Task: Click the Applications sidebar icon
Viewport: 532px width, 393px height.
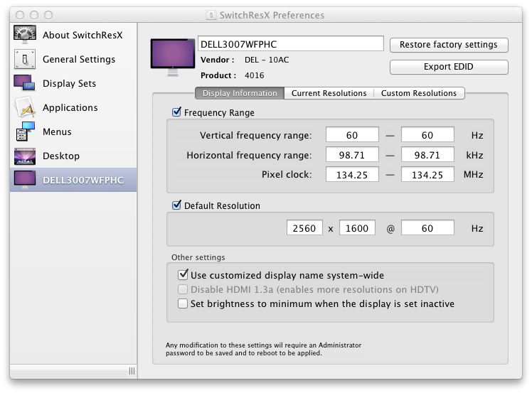Action: (25, 107)
